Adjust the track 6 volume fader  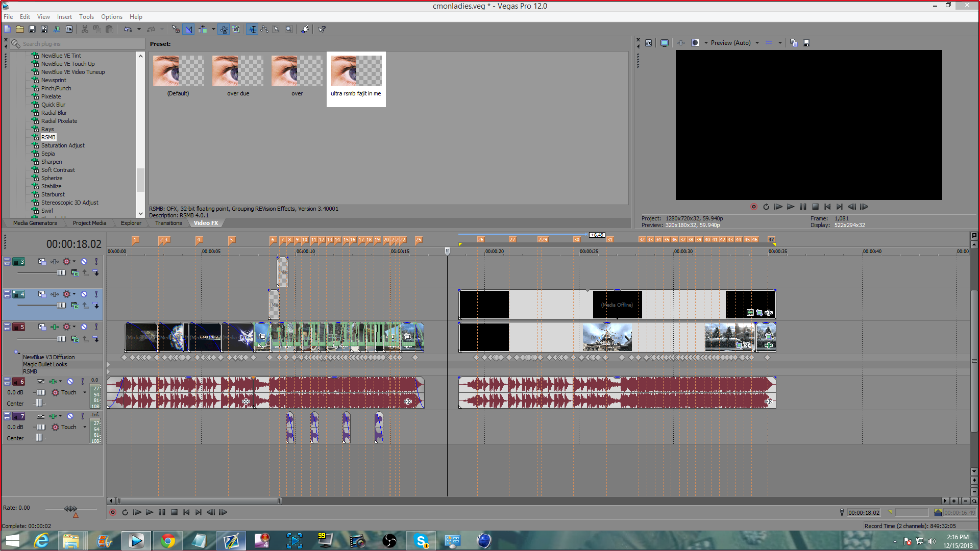point(41,392)
